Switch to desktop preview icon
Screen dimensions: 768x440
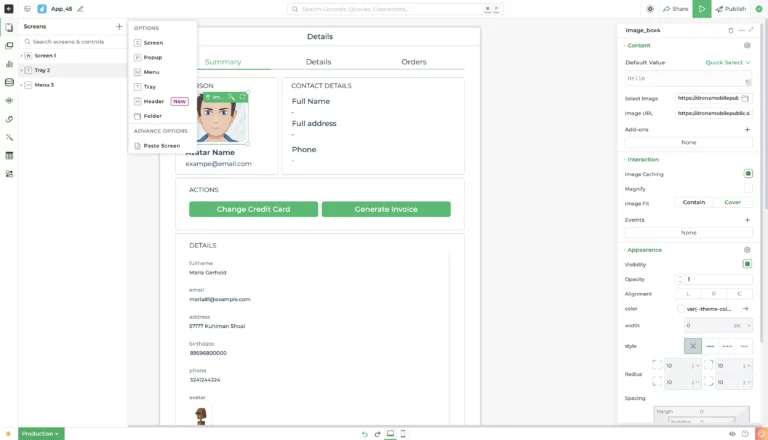point(390,434)
